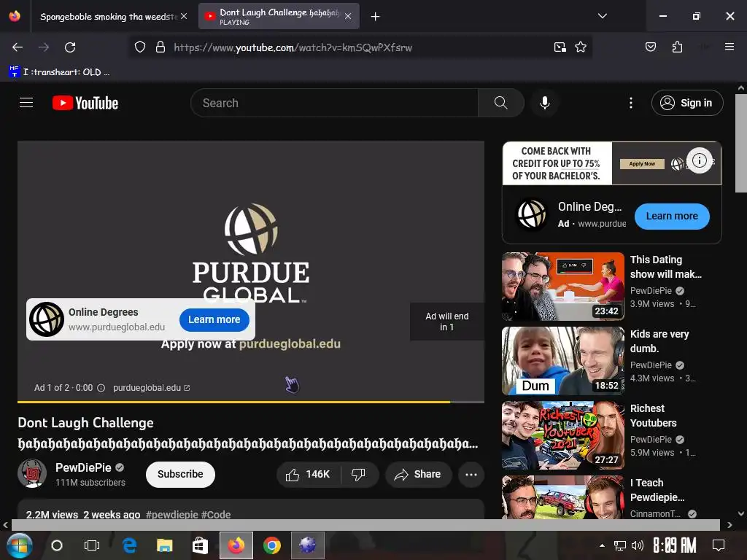Open Firefox application menu

click(x=729, y=47)
